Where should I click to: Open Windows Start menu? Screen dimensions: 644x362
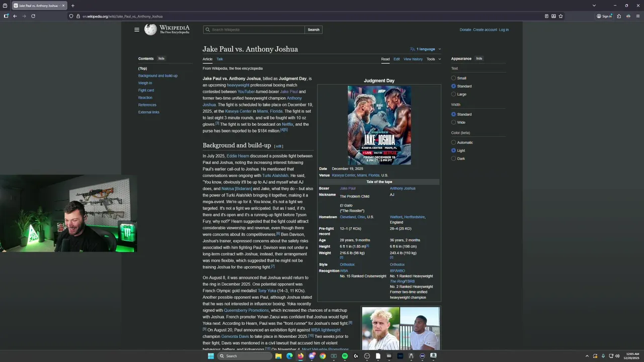[211, 356]
